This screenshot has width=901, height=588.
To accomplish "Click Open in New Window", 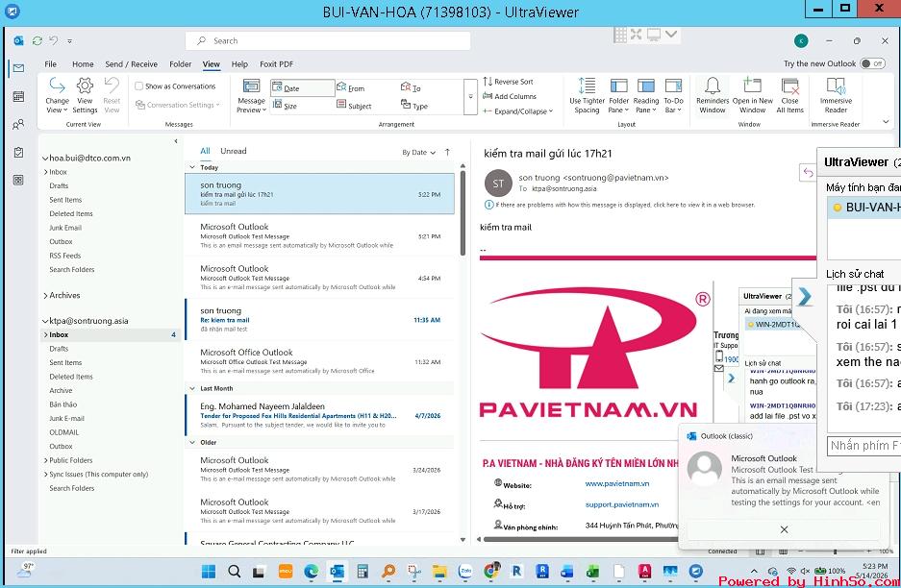I will tap(752, 95).
